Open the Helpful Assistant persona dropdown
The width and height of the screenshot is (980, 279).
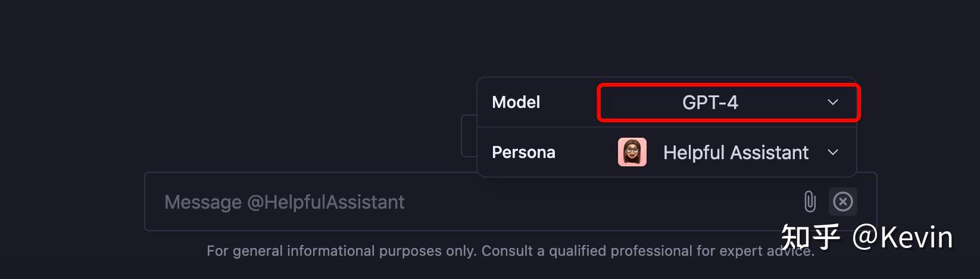click(728, 153)
